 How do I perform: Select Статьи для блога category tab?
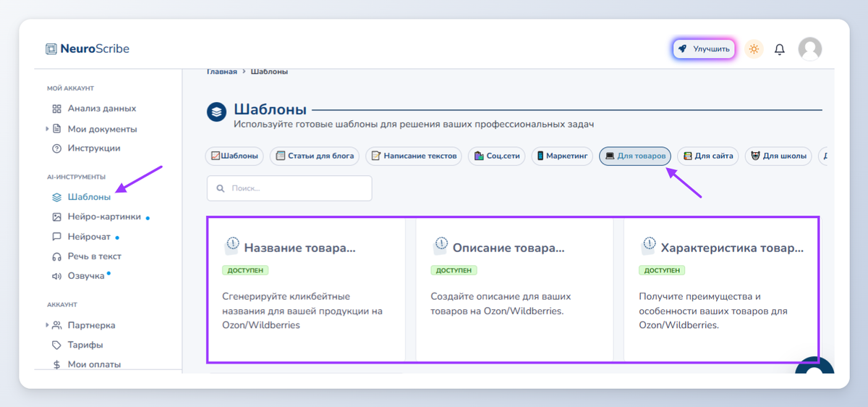pos(315,156)
